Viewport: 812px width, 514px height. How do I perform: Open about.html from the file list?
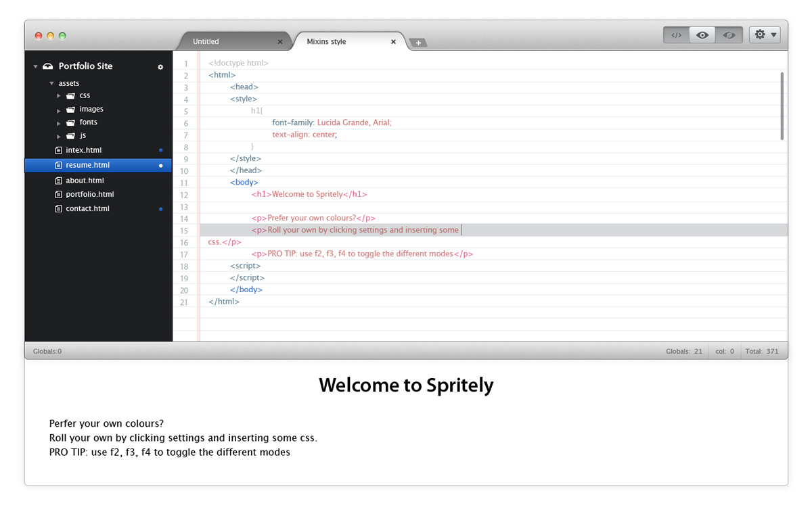tap(85, 181)
